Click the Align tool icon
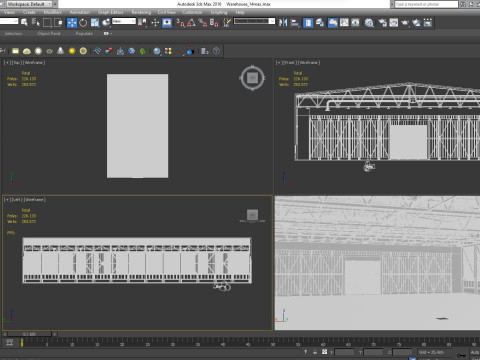The width and height of the screenshot is (480, 360). 295,22
